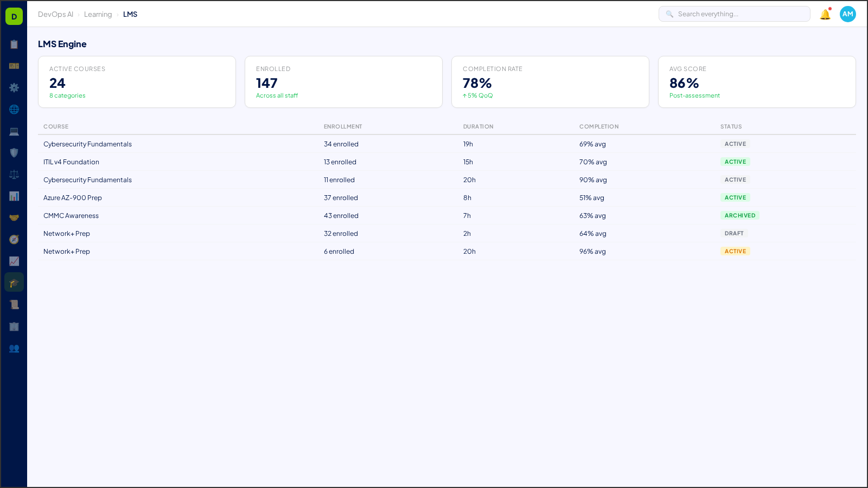
Task: Select the graduation cap Learning icon
Action: pyautogui.click(x=14, y=282)
